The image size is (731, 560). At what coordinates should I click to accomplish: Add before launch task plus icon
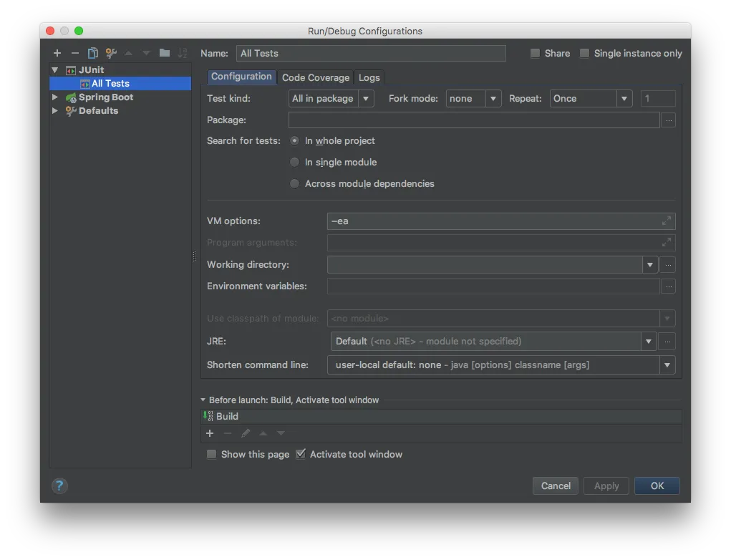(210, 434)
